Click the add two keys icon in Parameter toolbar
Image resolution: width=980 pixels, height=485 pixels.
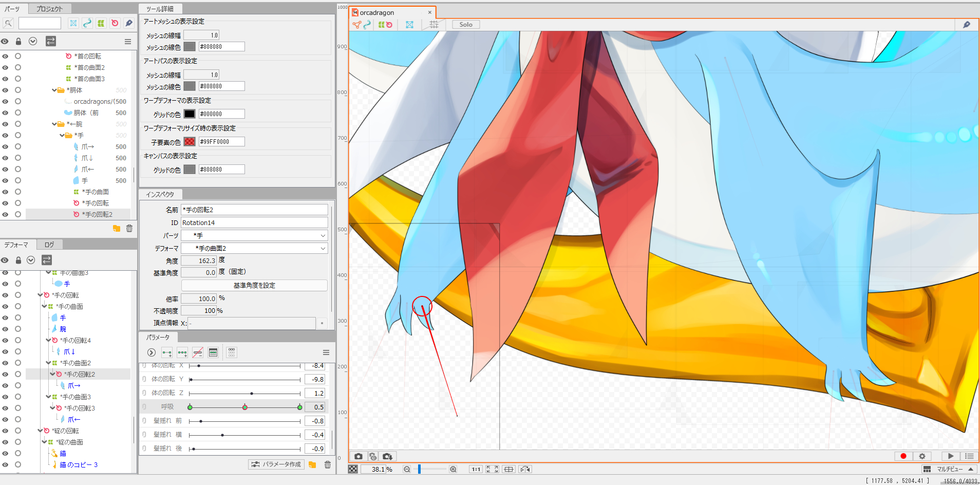pyautogui.click(x=167, y=352)
